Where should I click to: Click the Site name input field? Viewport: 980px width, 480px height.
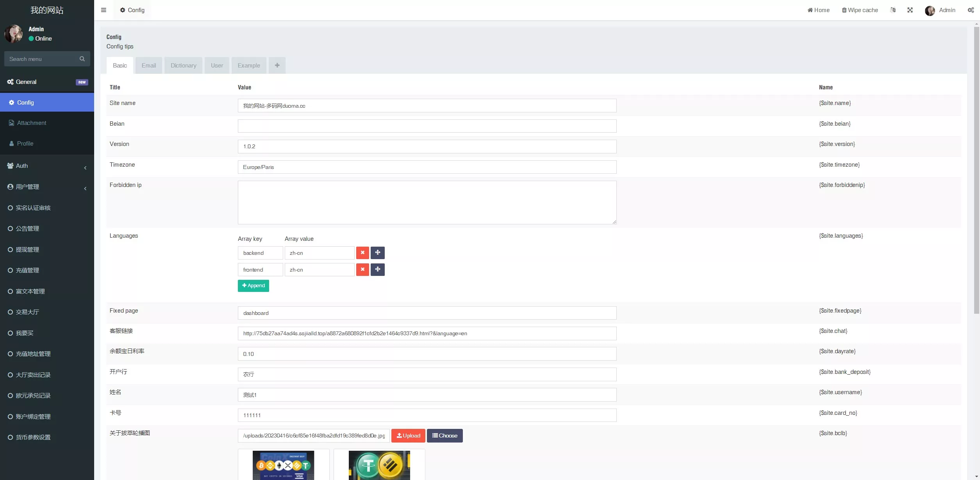[x=427, y=106]
